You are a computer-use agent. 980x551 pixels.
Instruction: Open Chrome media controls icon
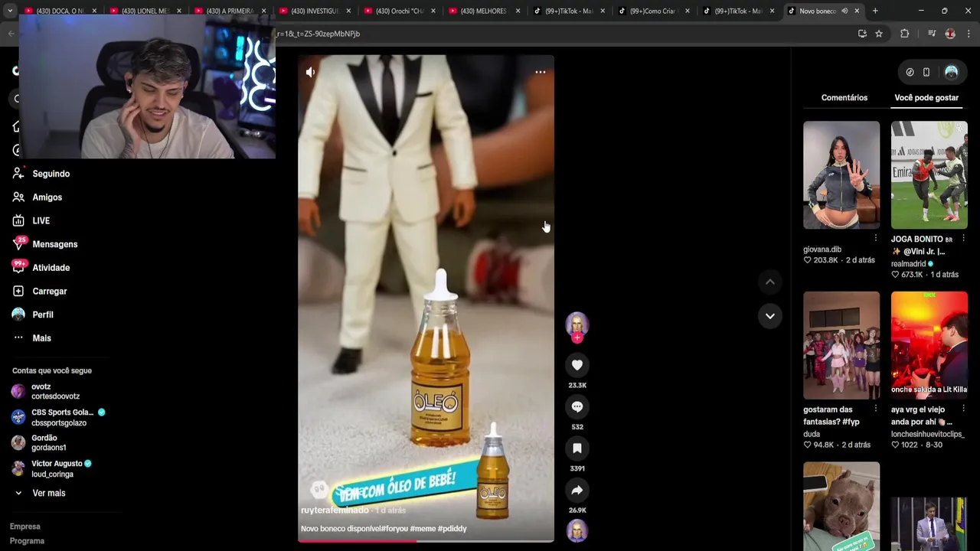932,34
